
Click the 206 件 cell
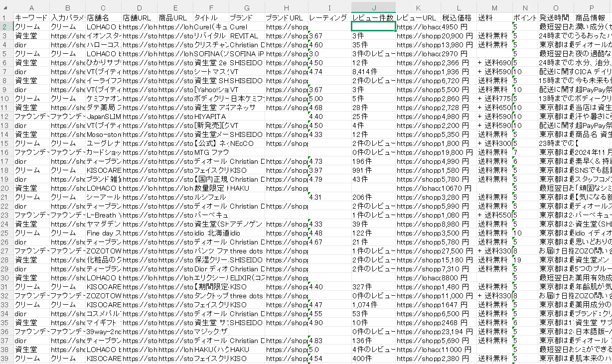click(373, 197)
